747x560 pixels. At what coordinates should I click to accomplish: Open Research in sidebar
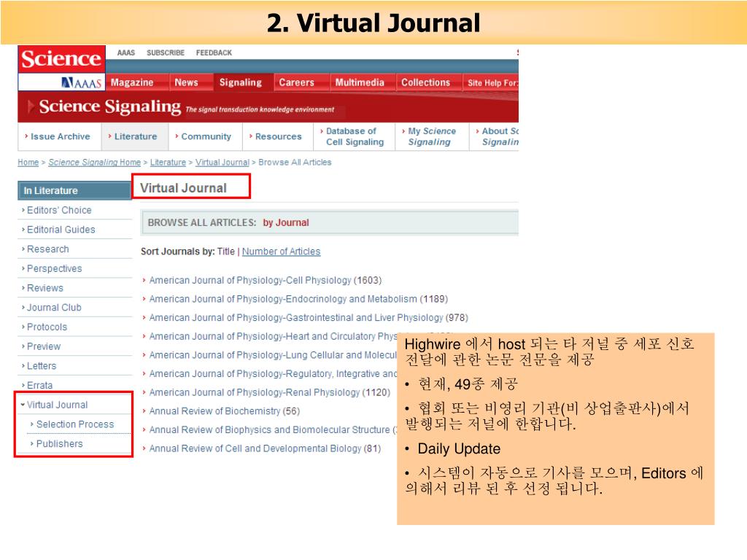coord(47,249)
